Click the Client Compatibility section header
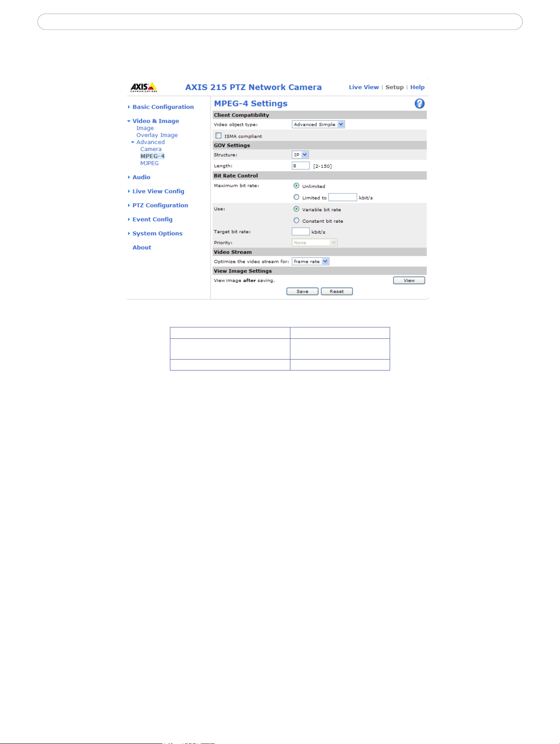 click(x=241, y=115)
